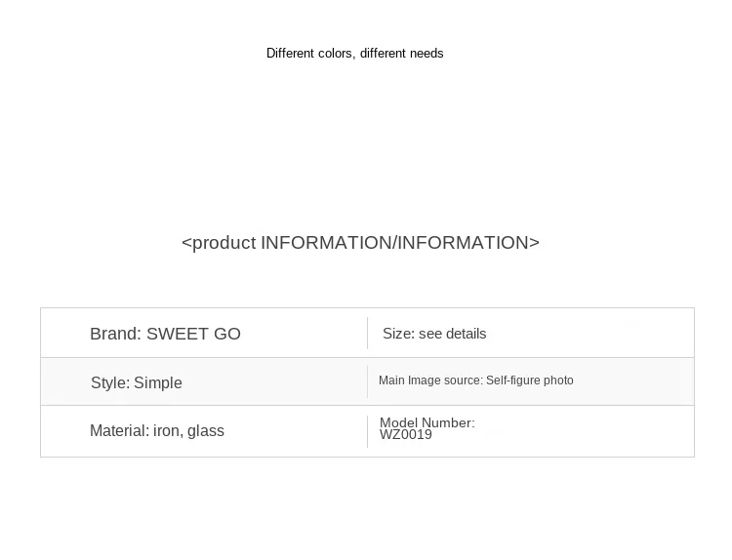
Task: Click the 'Size: see details' text
Action: (434, 334)
